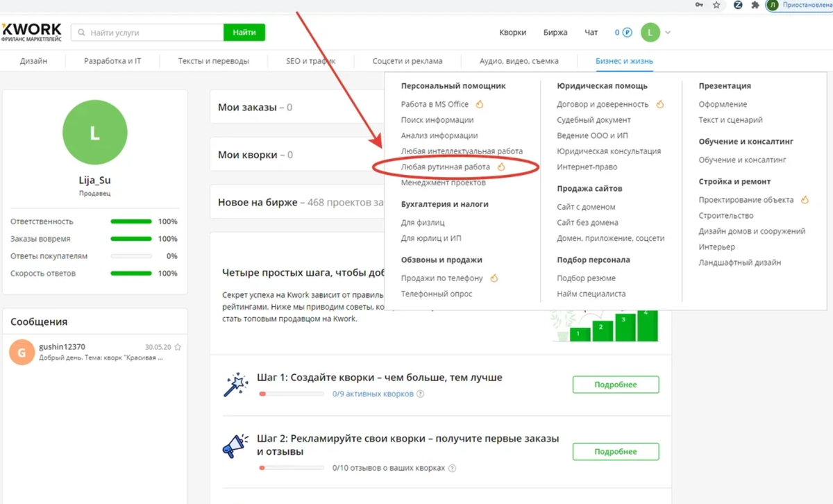Select Любая рутинная работа
833x504 pixels.
tap(446, 167)
